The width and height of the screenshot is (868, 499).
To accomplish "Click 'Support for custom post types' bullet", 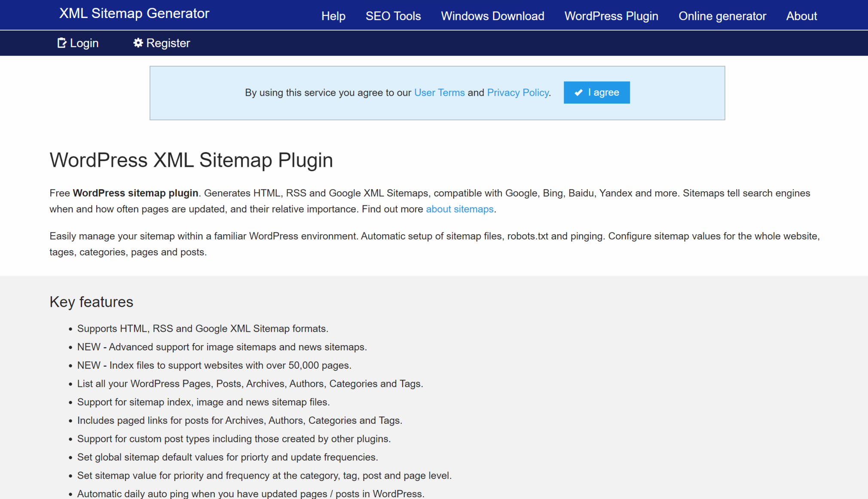I will click(234, 439).
